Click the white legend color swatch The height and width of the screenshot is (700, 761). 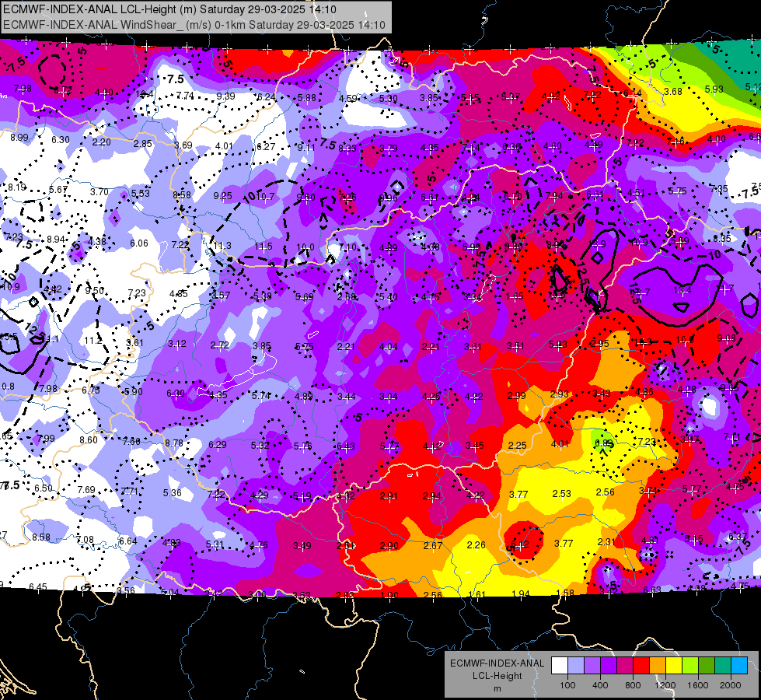tap(560, 665)
